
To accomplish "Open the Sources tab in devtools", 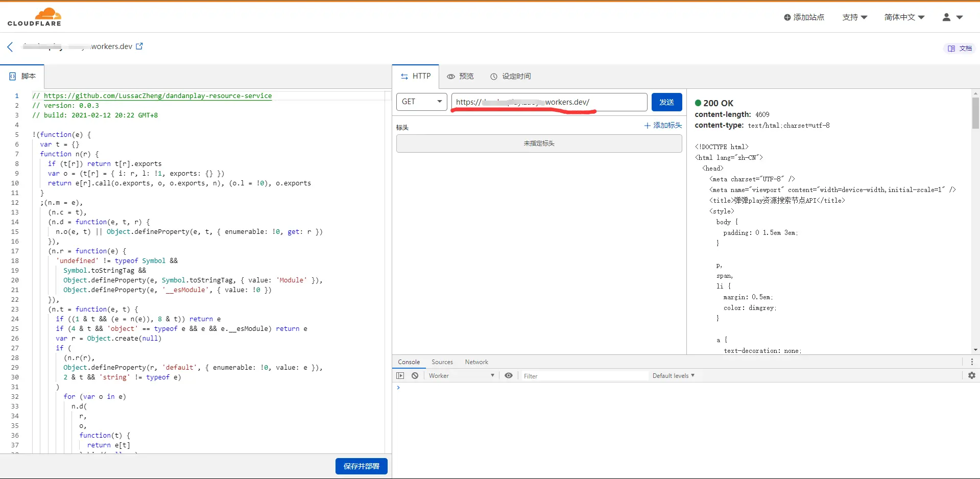I will click(442, 362).
